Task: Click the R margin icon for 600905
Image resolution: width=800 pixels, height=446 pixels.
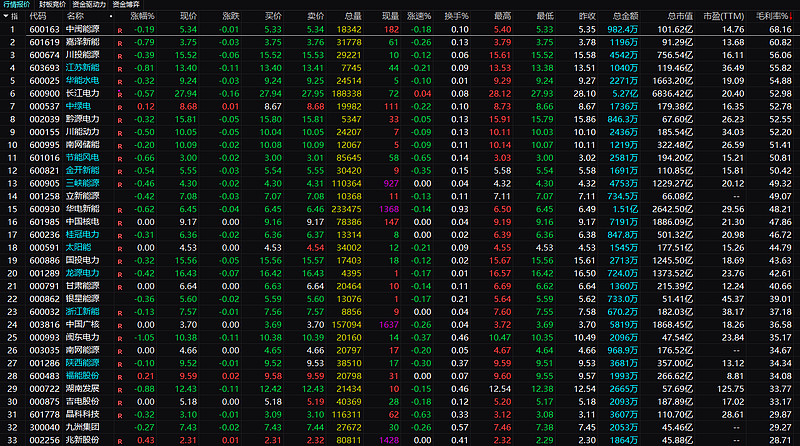Action: click(120, 184)
